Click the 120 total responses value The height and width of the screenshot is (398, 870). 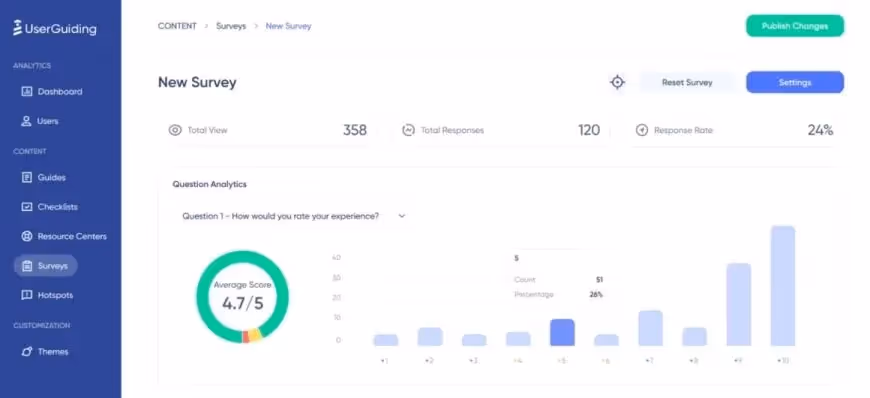pyautogui.click(x=589, y=130)
